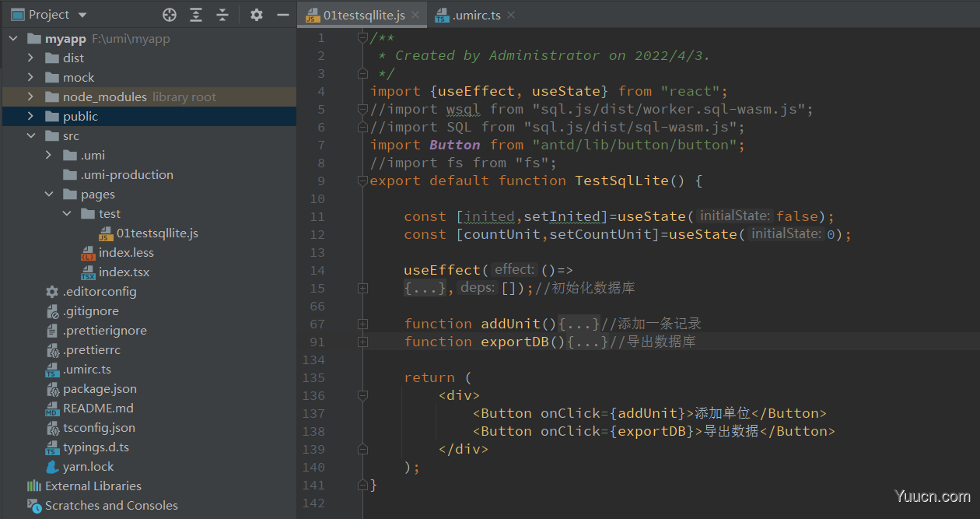Click the Button import identifier on line 7
Viewport: 980px width, 519px height.
click(x=455, y=145)
